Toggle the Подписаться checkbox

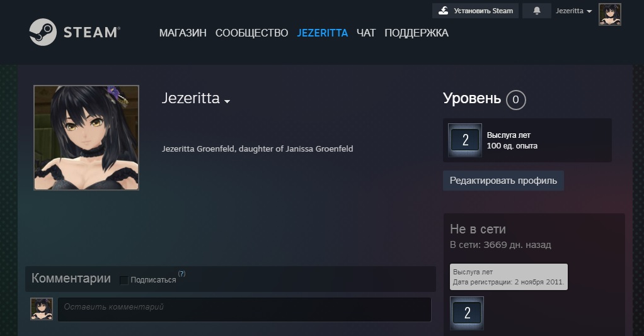coord(124,280)
